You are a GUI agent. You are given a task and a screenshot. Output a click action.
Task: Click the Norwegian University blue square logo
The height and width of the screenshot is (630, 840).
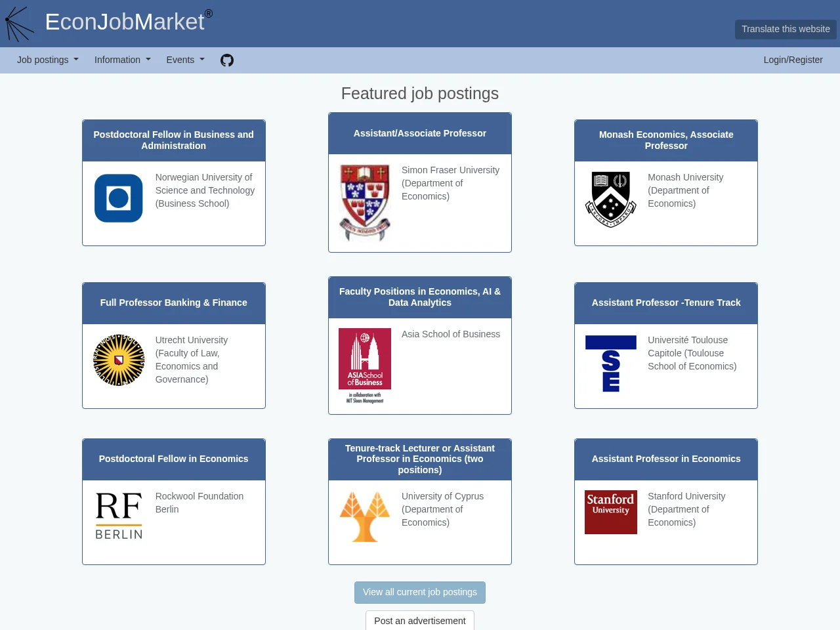(x=119, y=198)
